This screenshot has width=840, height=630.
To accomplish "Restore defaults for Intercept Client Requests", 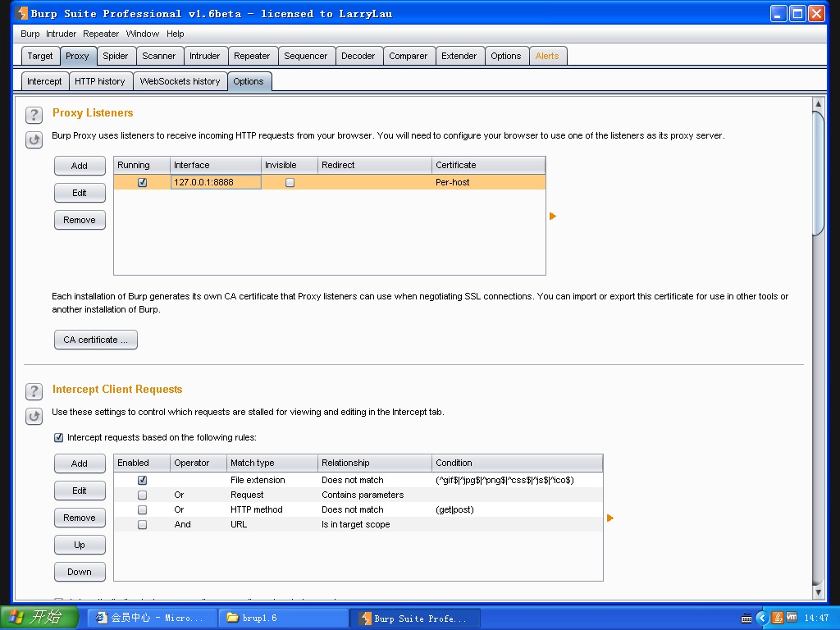I will click(34, 416).
